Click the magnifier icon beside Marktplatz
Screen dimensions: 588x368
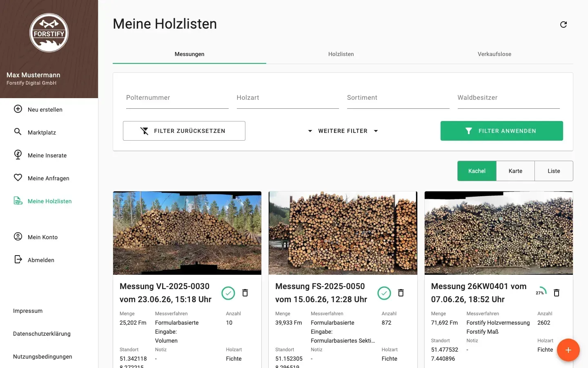pos(18,132)
